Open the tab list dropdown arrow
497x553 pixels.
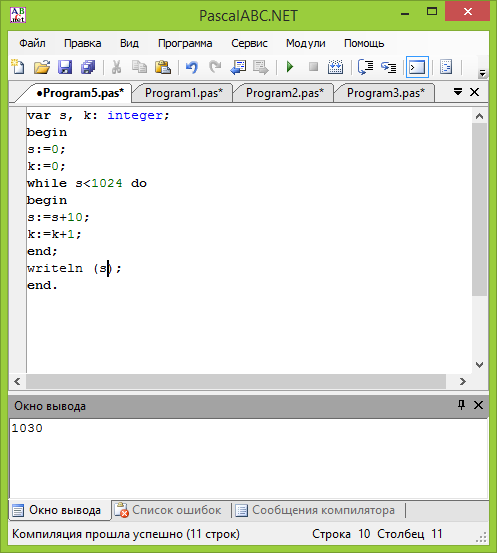[458, 92]
